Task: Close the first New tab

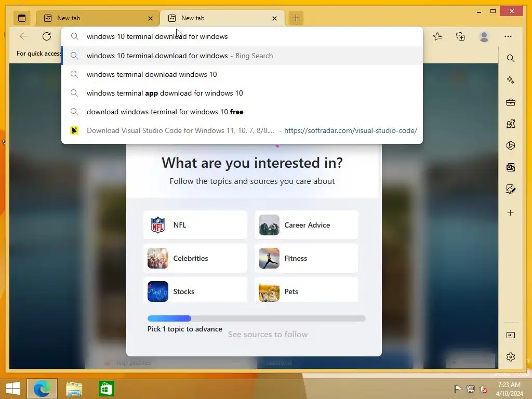Action: [150, 18]
